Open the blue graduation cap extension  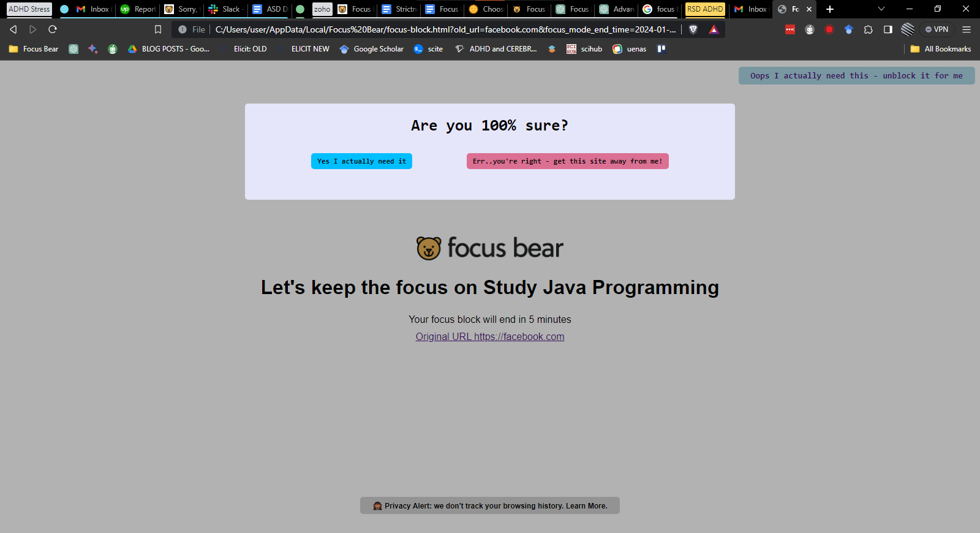(x=849, y=29)
